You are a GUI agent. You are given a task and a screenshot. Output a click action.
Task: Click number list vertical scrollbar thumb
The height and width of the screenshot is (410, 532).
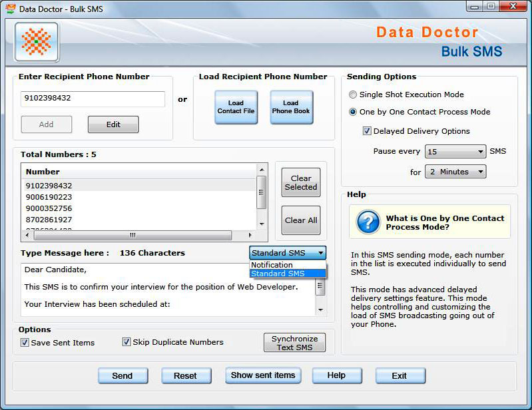point(261,192)
